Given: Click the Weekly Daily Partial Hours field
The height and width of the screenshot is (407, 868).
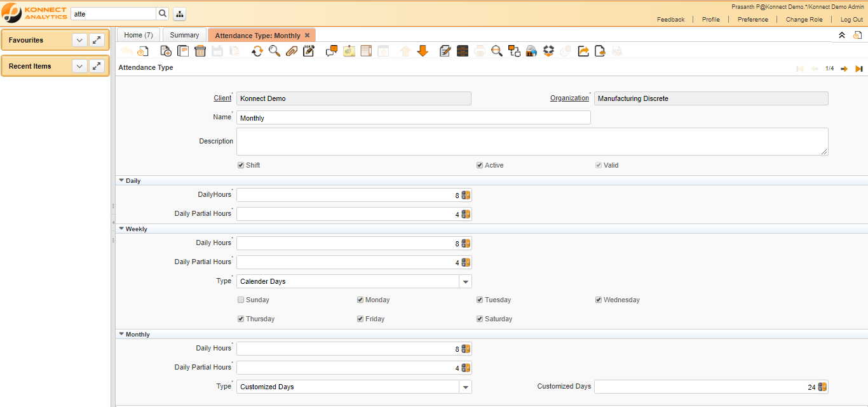Looking at the screenshot, I should point(348,262).
